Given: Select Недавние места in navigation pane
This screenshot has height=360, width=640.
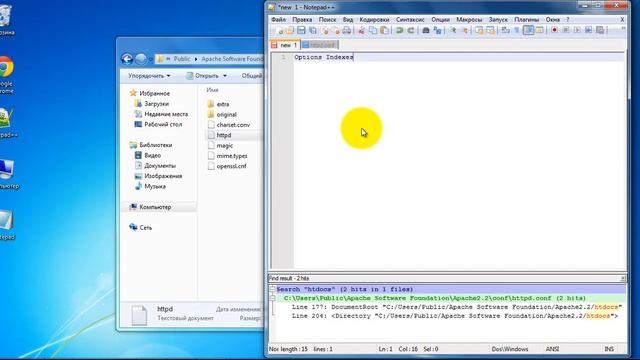Looking at the screenshot, I should [166, 114].
